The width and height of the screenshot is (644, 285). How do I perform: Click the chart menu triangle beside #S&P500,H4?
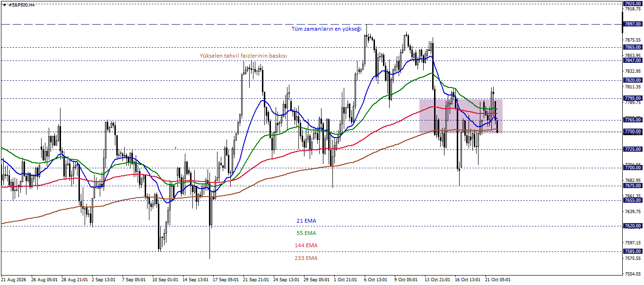click(x=4, y=4)
